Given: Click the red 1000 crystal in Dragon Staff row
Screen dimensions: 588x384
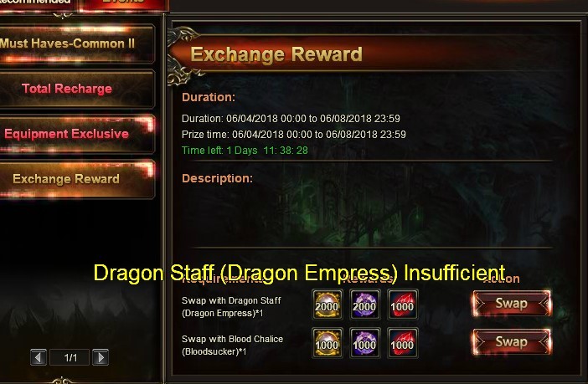Looking at the screenshot, I should click(403, 305).
